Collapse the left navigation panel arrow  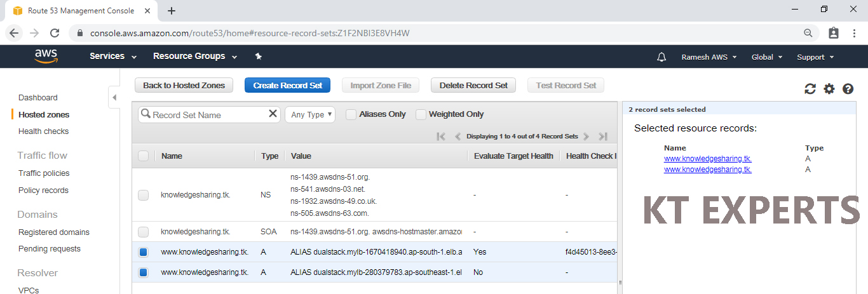[x=114, y=97]
